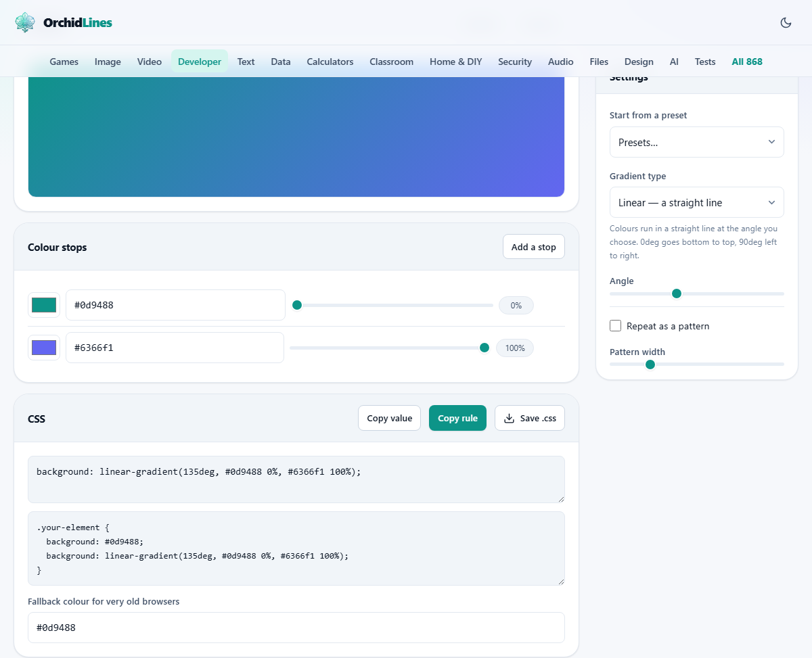Click the #6366f1 hex input field
The height and width of the screenshot is (658, 812).
[175, 348]
